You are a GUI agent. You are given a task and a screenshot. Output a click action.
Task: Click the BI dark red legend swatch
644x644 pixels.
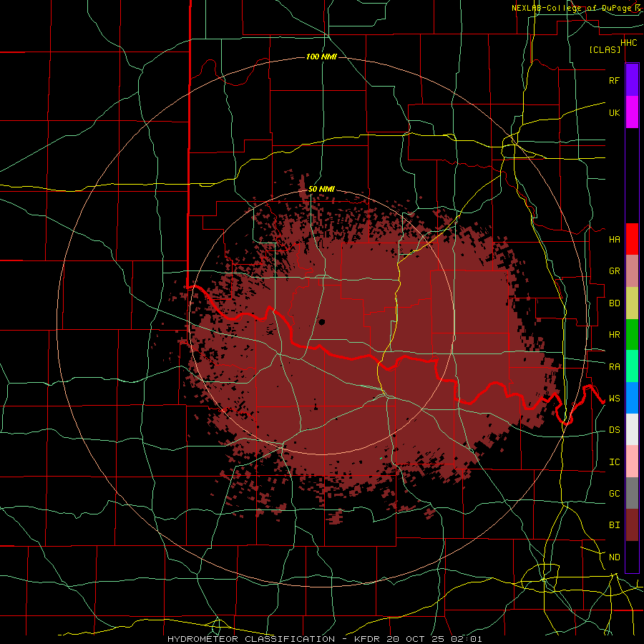(632, 525)
